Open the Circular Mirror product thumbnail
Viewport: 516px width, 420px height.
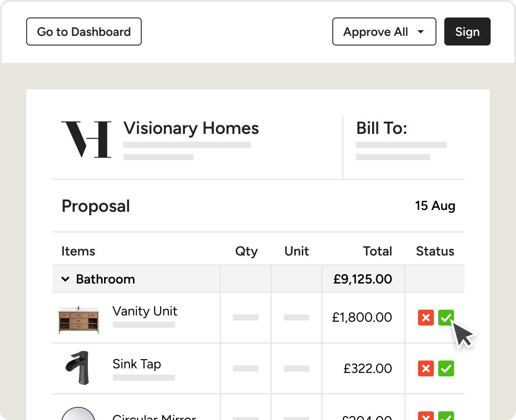(78, 414)
